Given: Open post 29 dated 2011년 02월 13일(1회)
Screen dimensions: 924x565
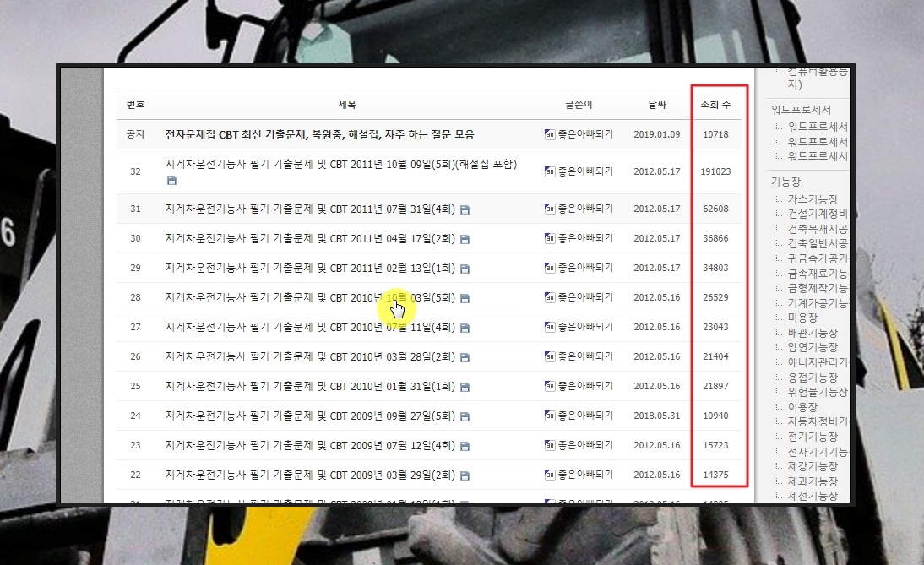Looking at the screenshot, I should click(x=310, y=268).
